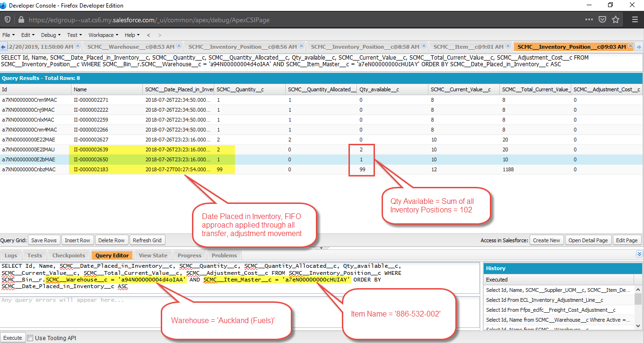Select row II-0000002271
The height and width of the screenshot is (343, 644).
click(322, 100)
